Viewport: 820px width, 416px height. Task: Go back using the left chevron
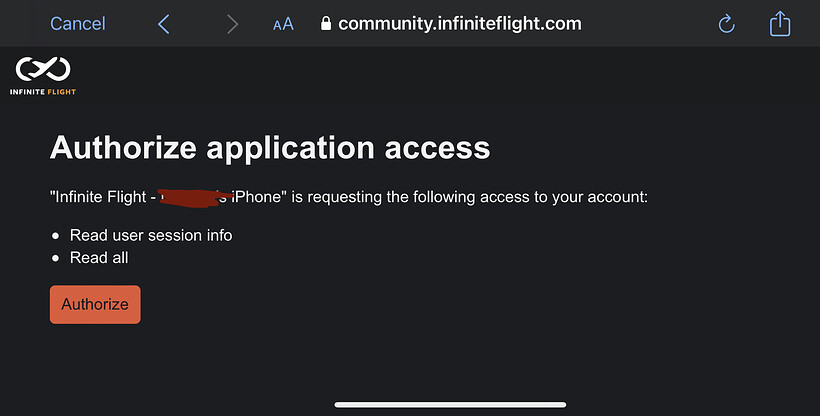[164, 24]
